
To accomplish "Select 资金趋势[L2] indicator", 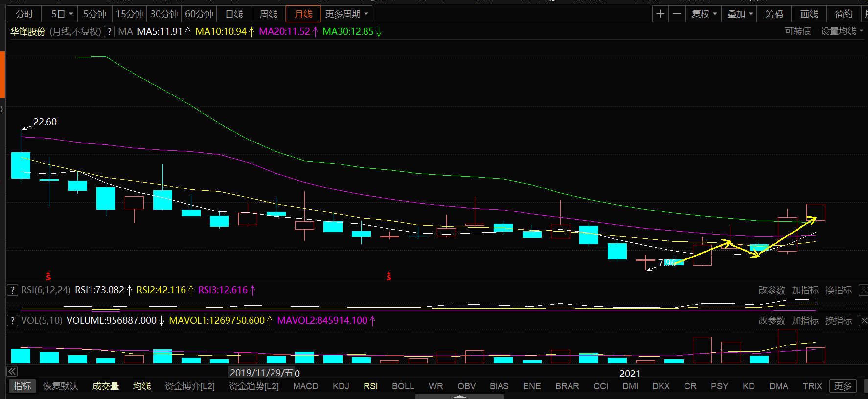I will (x=254, y=386).
